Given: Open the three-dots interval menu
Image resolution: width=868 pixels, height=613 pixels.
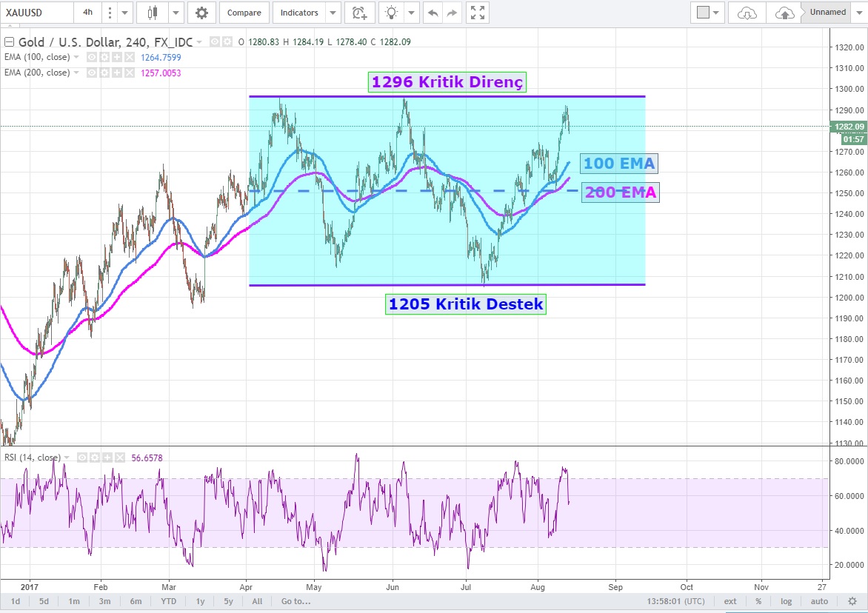Looking at the screenshot, I should tap(110, 13).
